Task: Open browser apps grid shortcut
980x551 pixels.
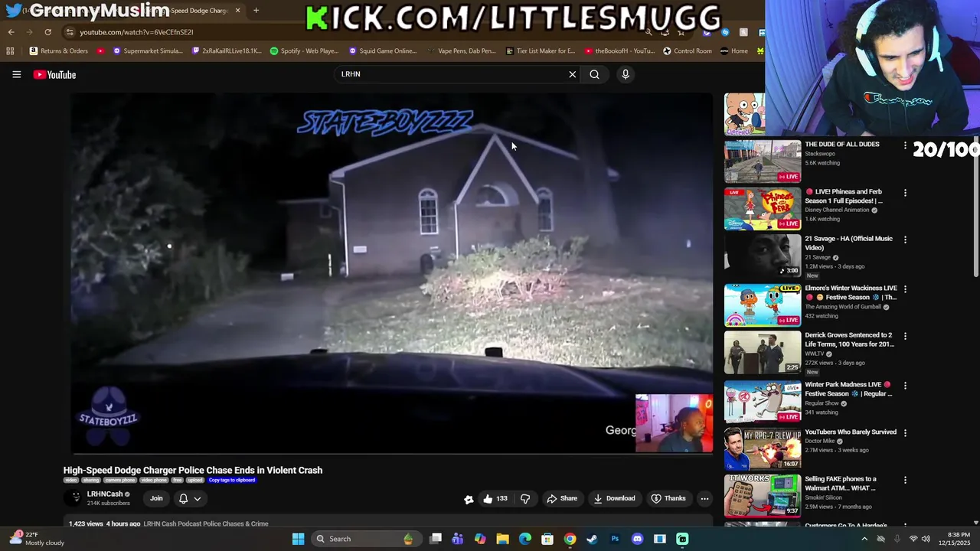Action: tap(10, 51)
